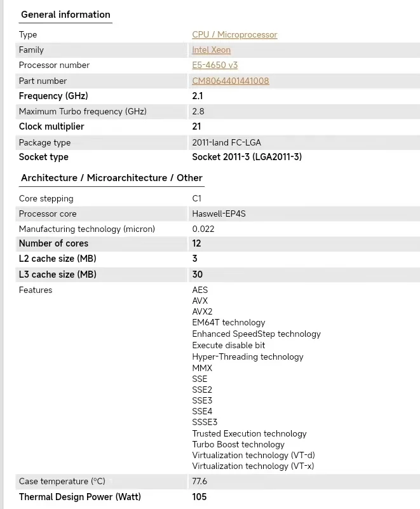Select the Turbo Boost technology feature
This screenshot has height=509, width=420.
238,444
